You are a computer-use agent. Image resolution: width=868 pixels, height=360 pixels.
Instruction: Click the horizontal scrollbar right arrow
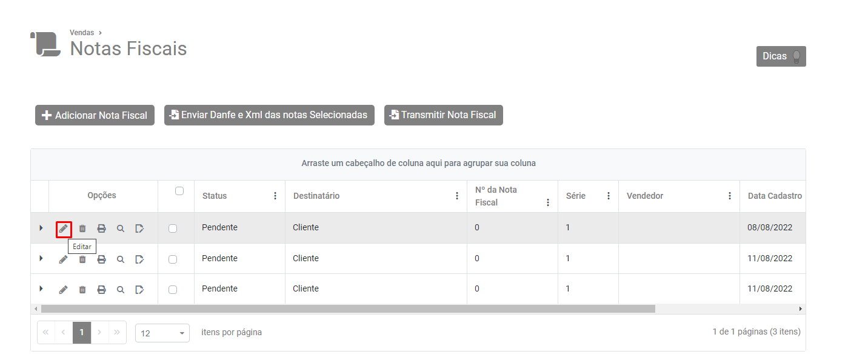(800, 309)
